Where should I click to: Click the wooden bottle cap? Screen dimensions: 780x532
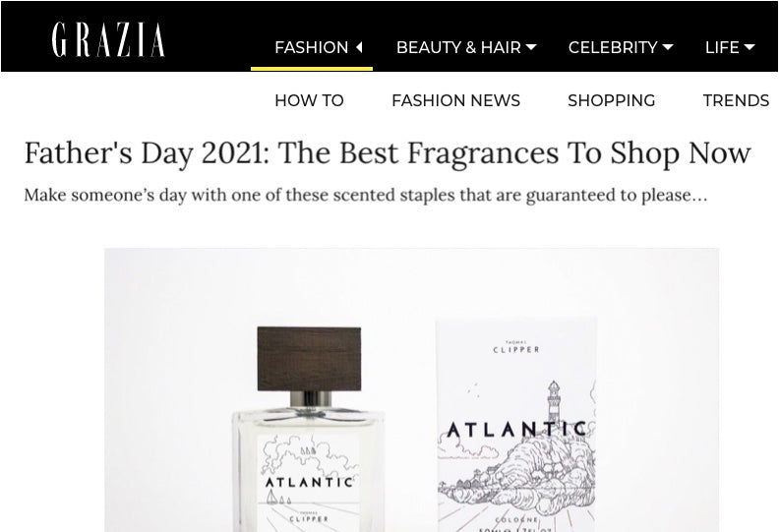(309, 359)
